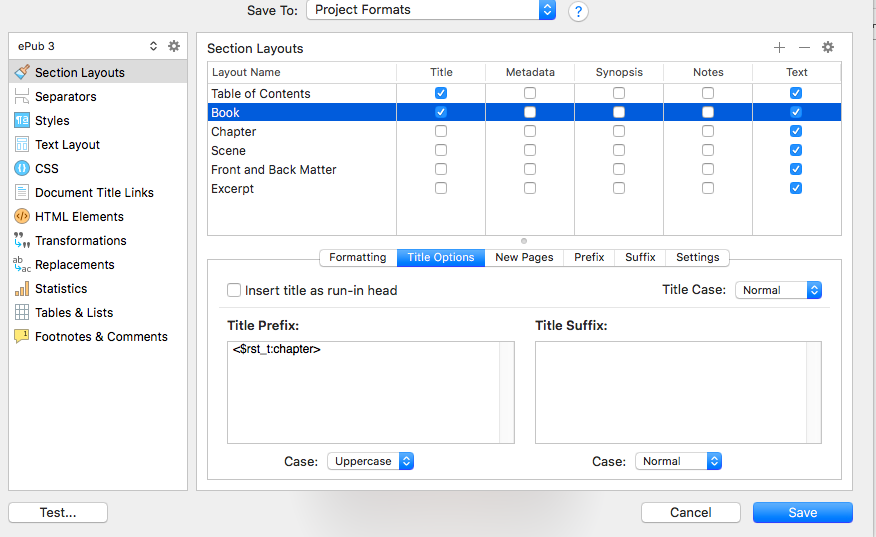
Task: Click the Test... button
Action: pyautogui.click(x=58, y=512)
